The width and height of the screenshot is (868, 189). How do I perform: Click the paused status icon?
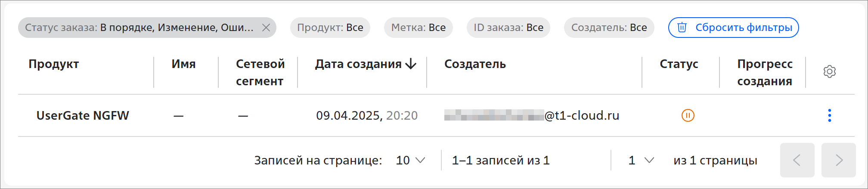(688, 115)
